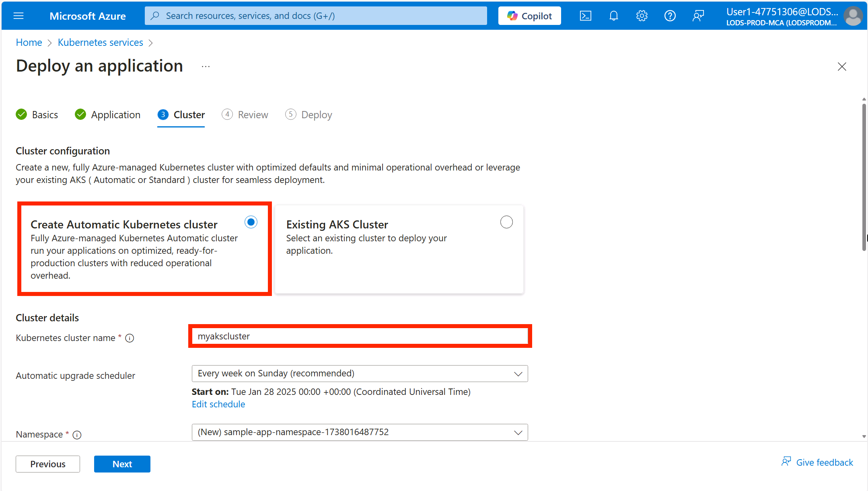Open the Help question mark icon
The width and height of the screenshot is (868, 491).
tap(670, 16)
